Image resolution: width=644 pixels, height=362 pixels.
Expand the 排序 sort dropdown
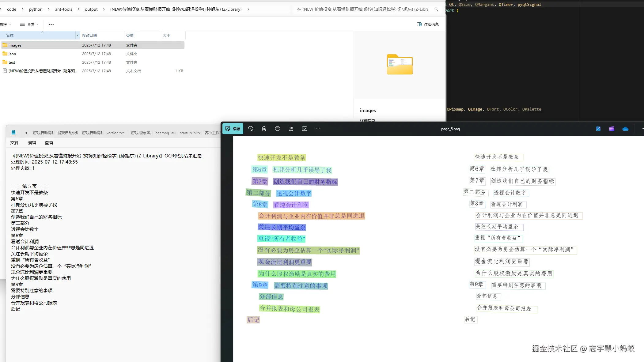click(6, 24)
